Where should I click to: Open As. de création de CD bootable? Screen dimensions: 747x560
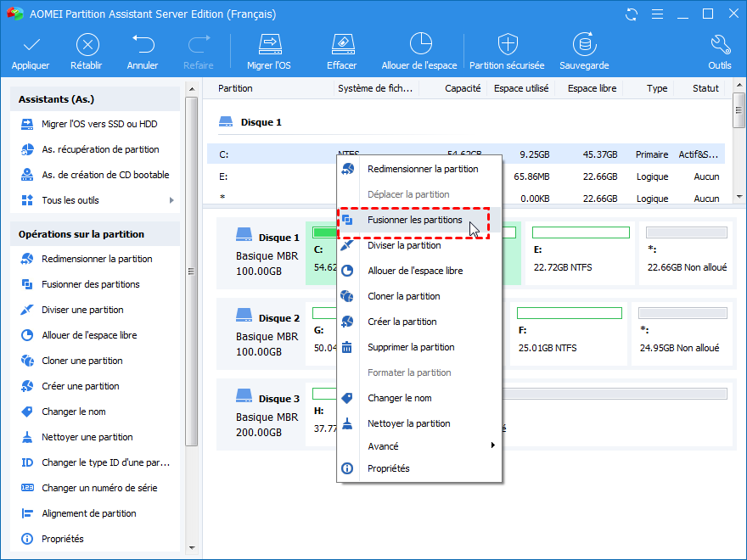click(x=105, y=175)
